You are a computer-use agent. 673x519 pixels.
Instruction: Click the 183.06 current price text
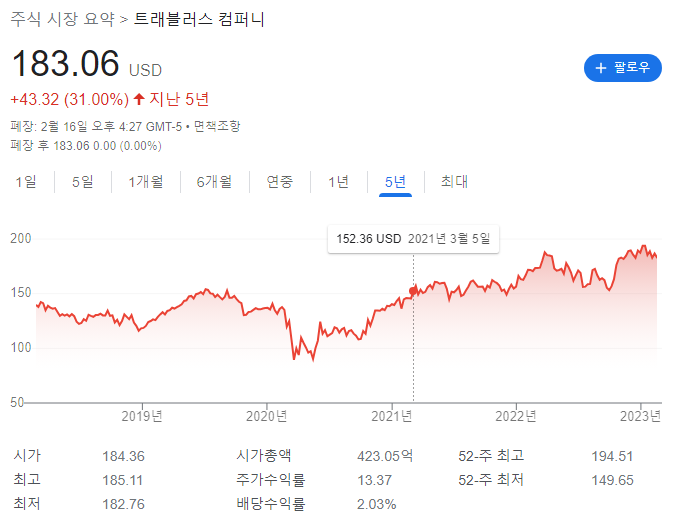coord(66,64)
